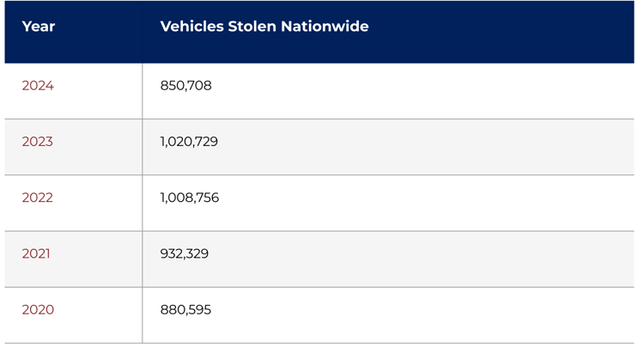Click the 2021 year link

(36, 253)
